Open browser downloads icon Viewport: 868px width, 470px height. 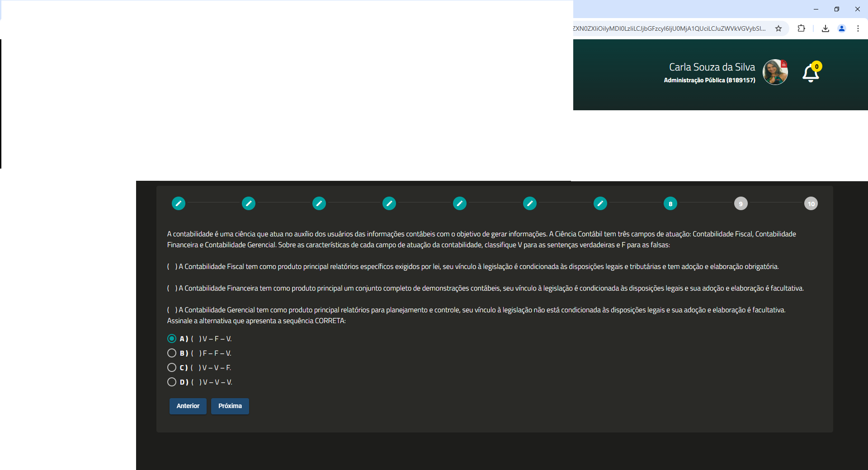825,28
